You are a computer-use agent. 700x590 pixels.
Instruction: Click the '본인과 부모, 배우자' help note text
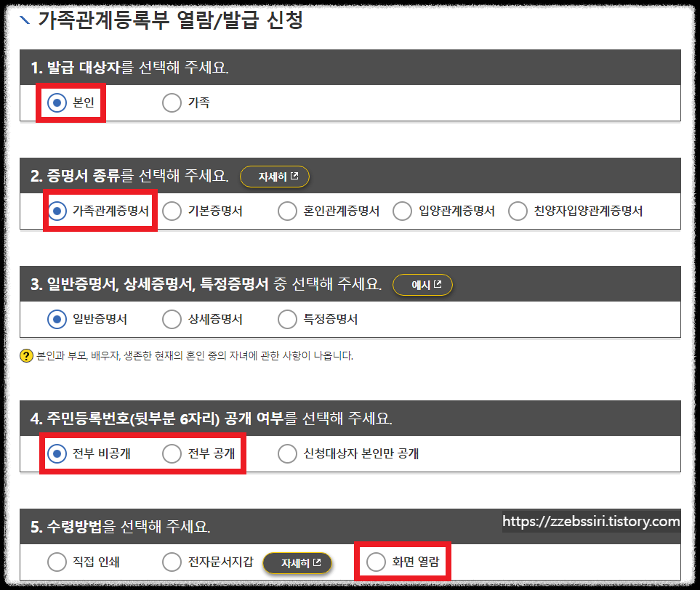pyautogui.click(x=195, y=356)
